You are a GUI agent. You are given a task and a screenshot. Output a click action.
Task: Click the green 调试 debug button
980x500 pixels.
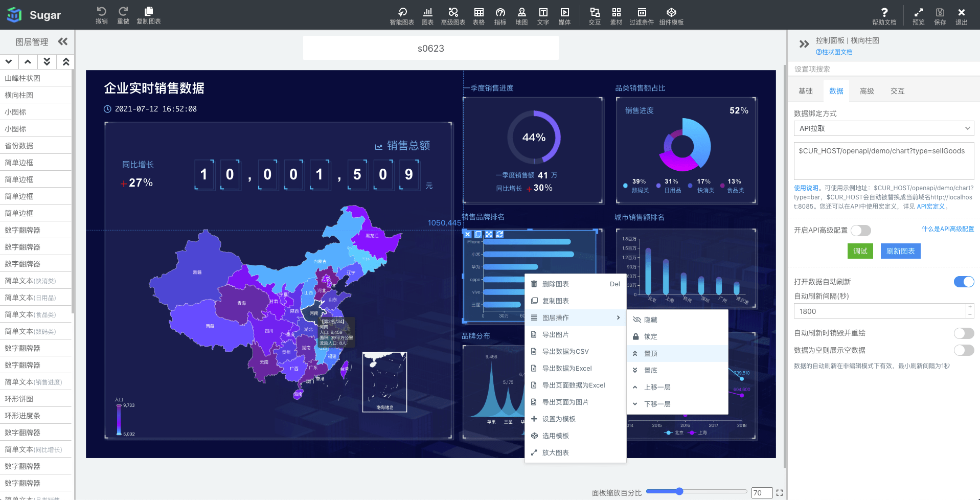coord(860,251)
